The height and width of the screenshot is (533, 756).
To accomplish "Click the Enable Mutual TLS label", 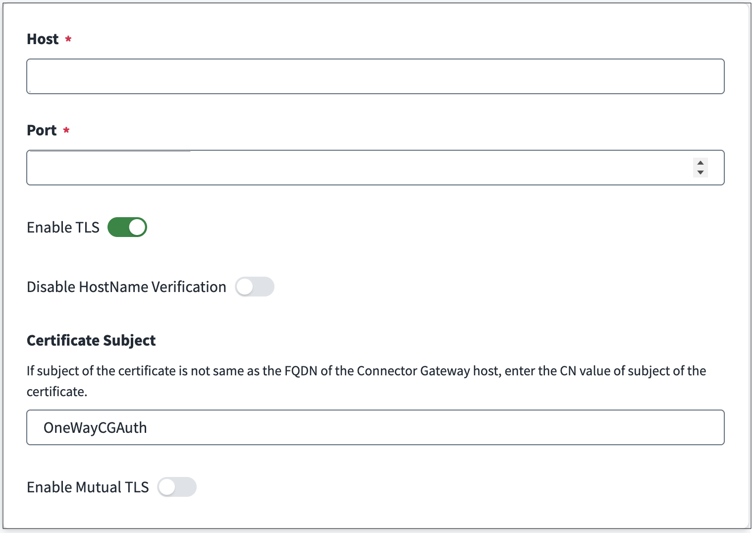I will tap(88, 487).
